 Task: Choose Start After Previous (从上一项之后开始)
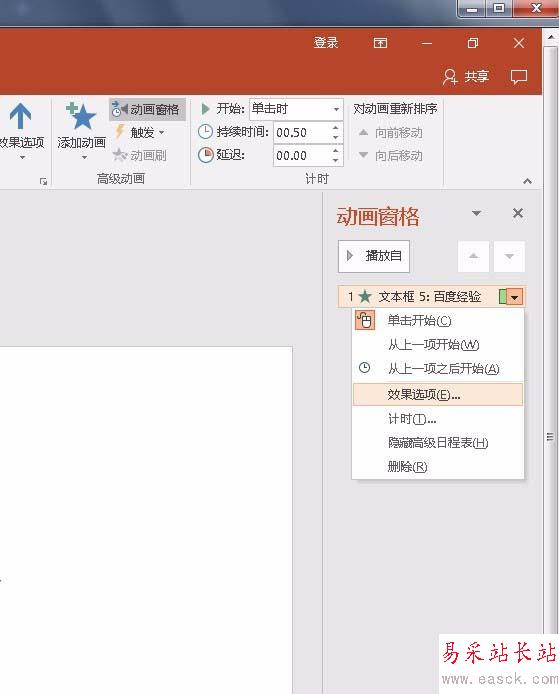437,368
